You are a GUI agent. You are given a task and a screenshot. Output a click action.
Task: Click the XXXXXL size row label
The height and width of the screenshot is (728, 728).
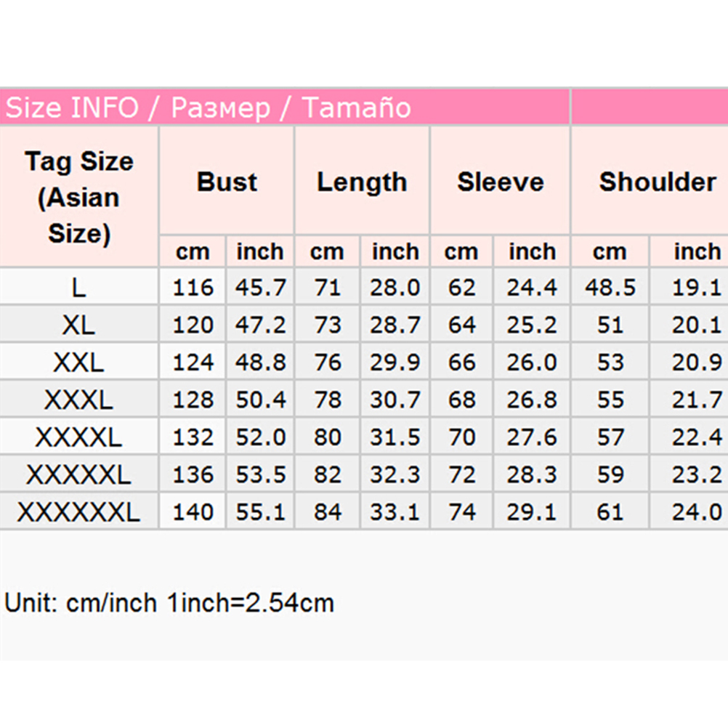79,475
